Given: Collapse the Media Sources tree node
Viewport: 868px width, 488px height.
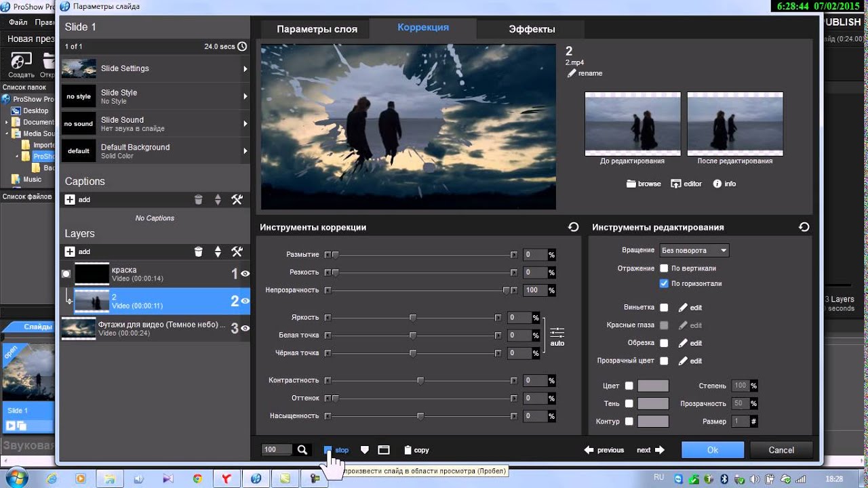Looking at the screenshot, I should [7, 134].
